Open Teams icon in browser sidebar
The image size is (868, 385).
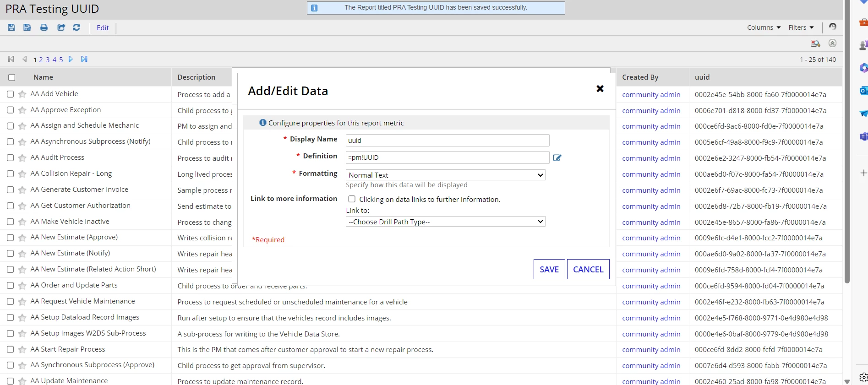863,136
